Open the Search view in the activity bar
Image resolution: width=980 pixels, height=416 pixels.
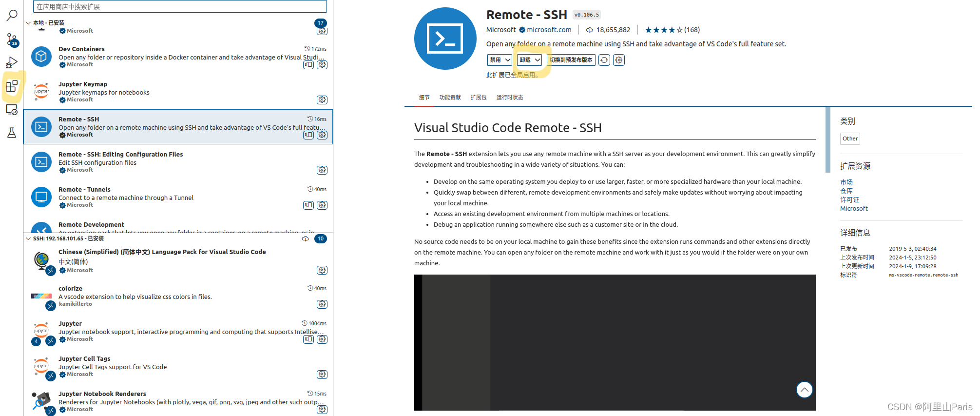coord(12,16)
